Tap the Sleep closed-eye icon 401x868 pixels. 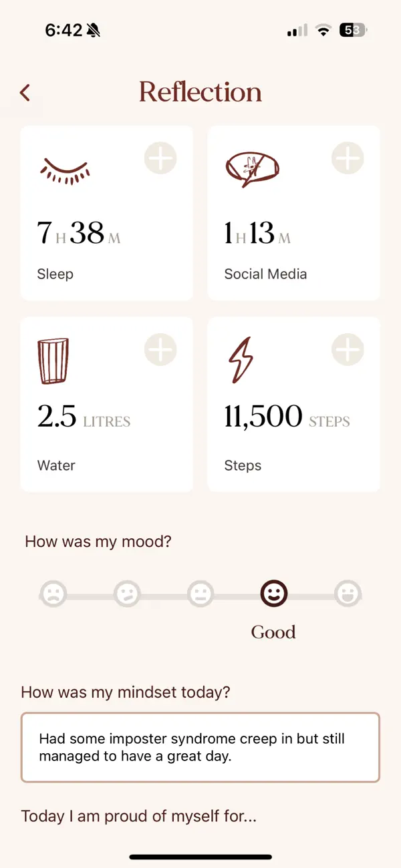tap(65, 170)
